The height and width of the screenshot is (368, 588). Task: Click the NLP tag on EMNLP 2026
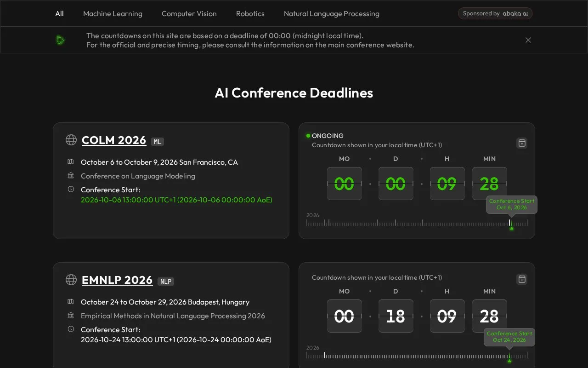click(x=166, y=282)
